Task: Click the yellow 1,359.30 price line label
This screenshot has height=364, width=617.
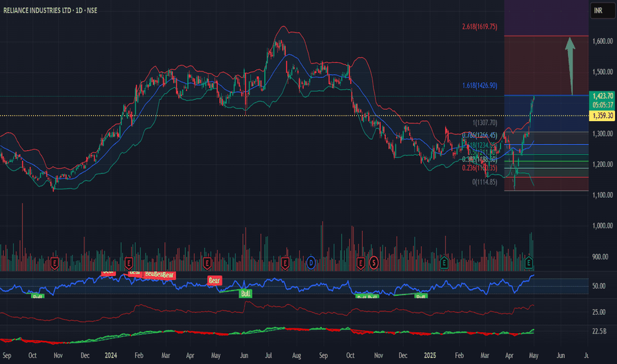Action: [603, 116]
